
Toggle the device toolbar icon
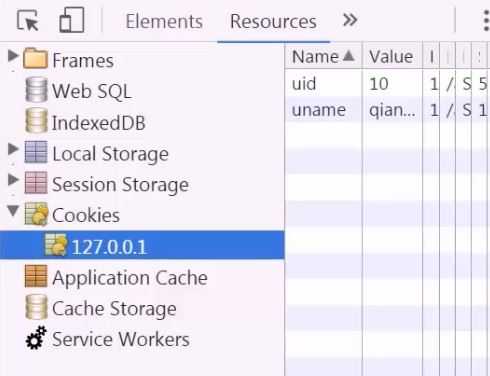point(71,20)
